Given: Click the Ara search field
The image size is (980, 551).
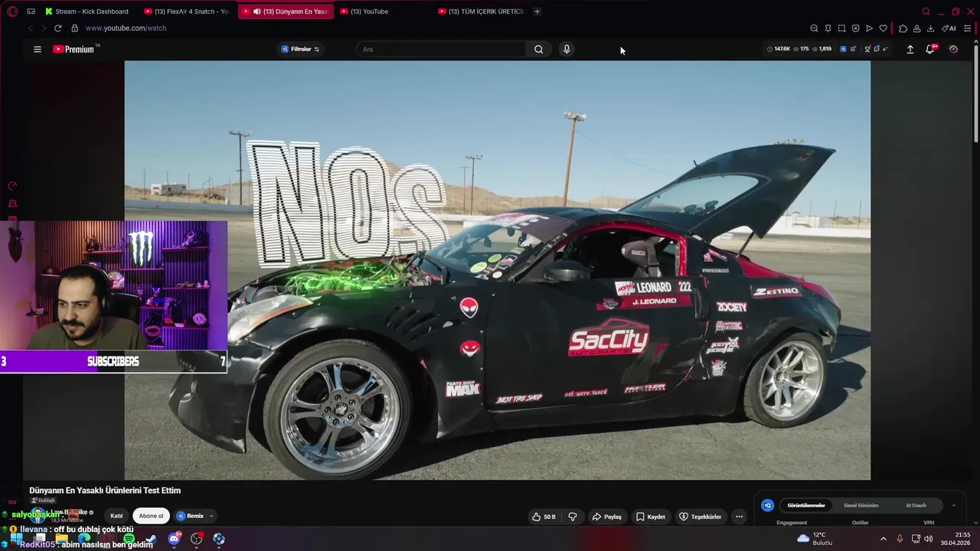Looking at the screenshot, I should (443, 49).
